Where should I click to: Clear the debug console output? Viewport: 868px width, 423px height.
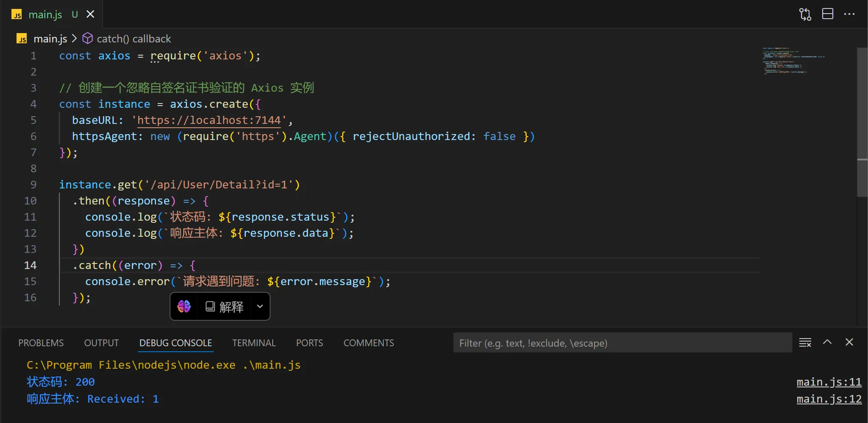(x=805, y=342)
